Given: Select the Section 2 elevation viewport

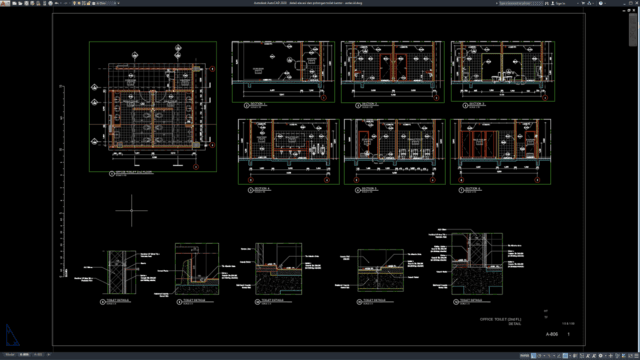Looking at the screenshot, I should pyautogui.click(x=393, y=71).
